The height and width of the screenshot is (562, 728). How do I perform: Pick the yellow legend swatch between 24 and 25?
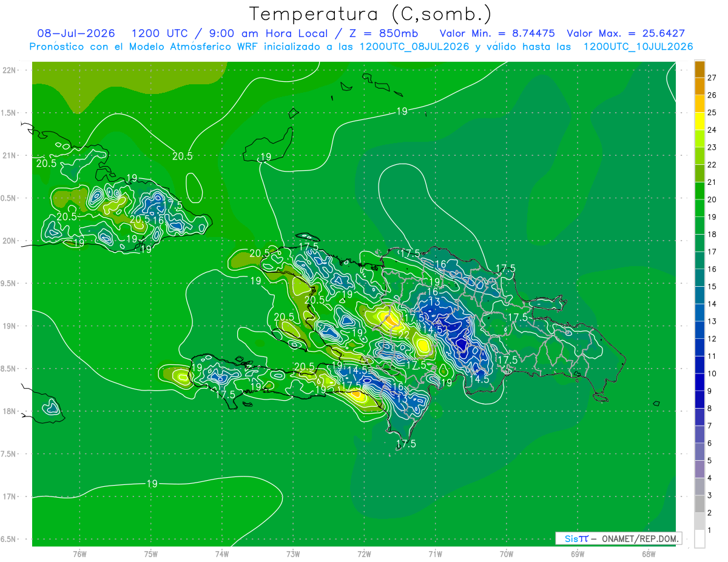[699, 121]
